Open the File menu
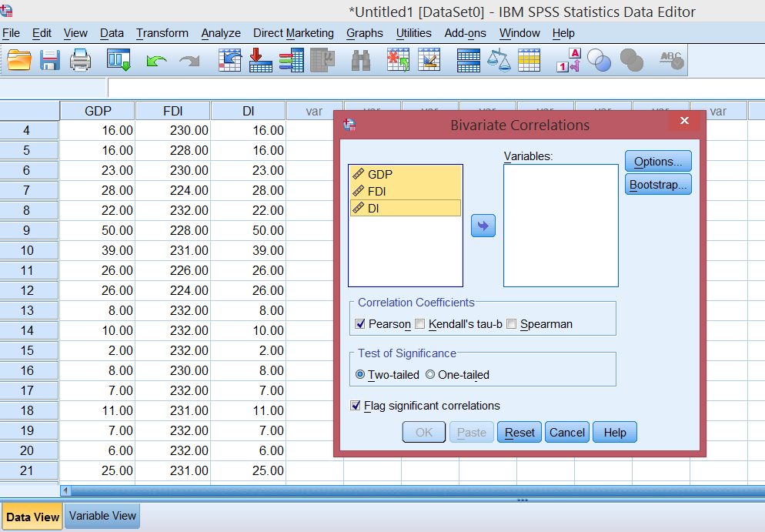This screenshot has width=765, height=532. point(12,33)
